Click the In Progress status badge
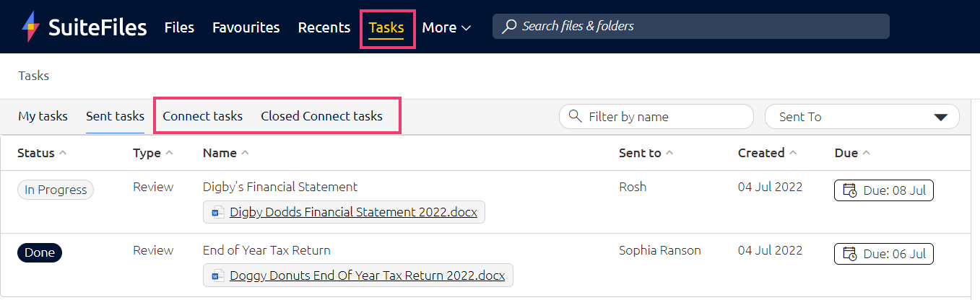 click(x=56, y=190)
